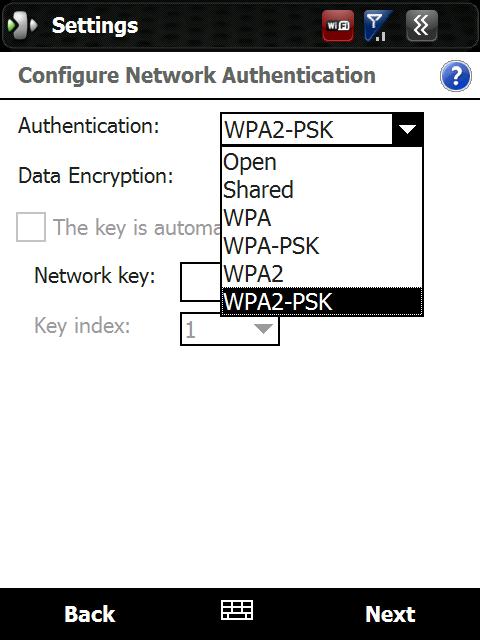This screenshot has height=640, width=480.
Task: Tap the double-chevron task switcher icon
Action: pos(422,26)
